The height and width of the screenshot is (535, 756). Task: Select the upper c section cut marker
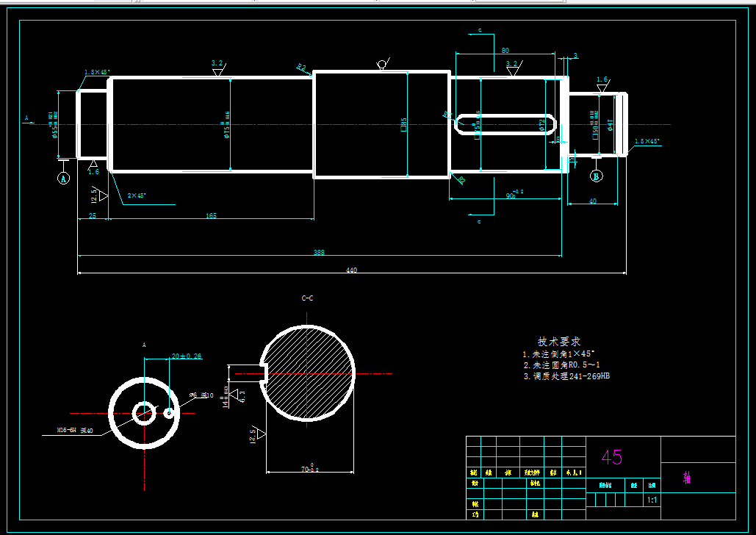pyautogui.click(x=480, y=30)
